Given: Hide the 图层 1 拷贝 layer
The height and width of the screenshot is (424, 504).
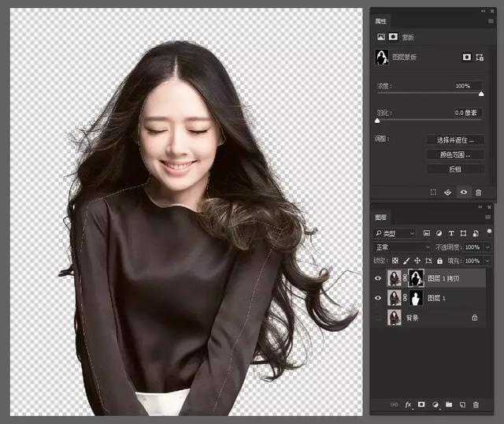Looking at the screenshot, I should [x=378, y=278].
